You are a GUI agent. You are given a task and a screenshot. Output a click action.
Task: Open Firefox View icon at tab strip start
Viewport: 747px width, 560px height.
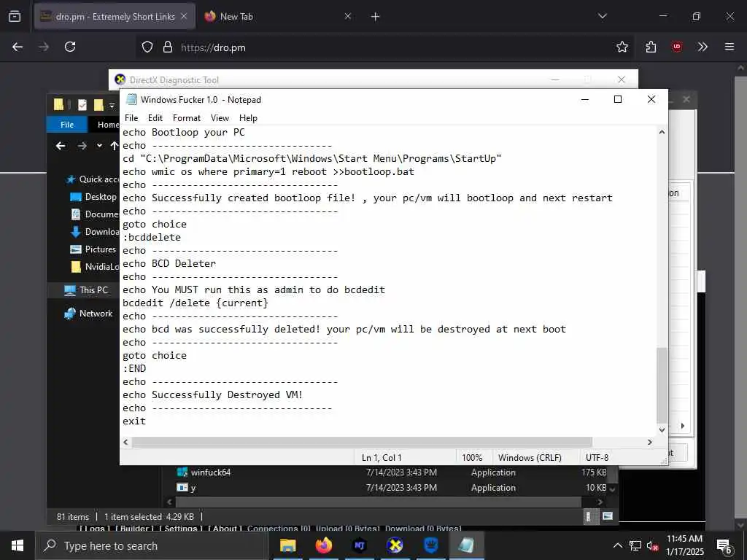[x=15, y=17]
